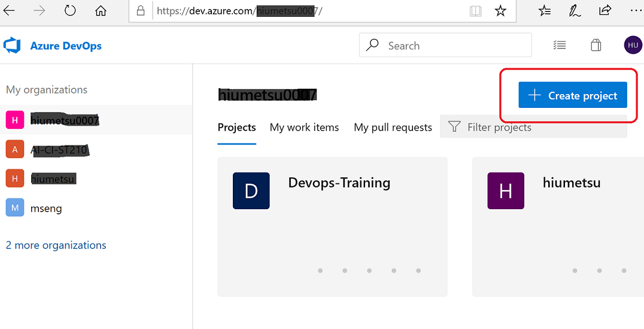Go to browser Home icon
Image resolution: width=644 pixels, height=329 pixels.
coord(101,11)
